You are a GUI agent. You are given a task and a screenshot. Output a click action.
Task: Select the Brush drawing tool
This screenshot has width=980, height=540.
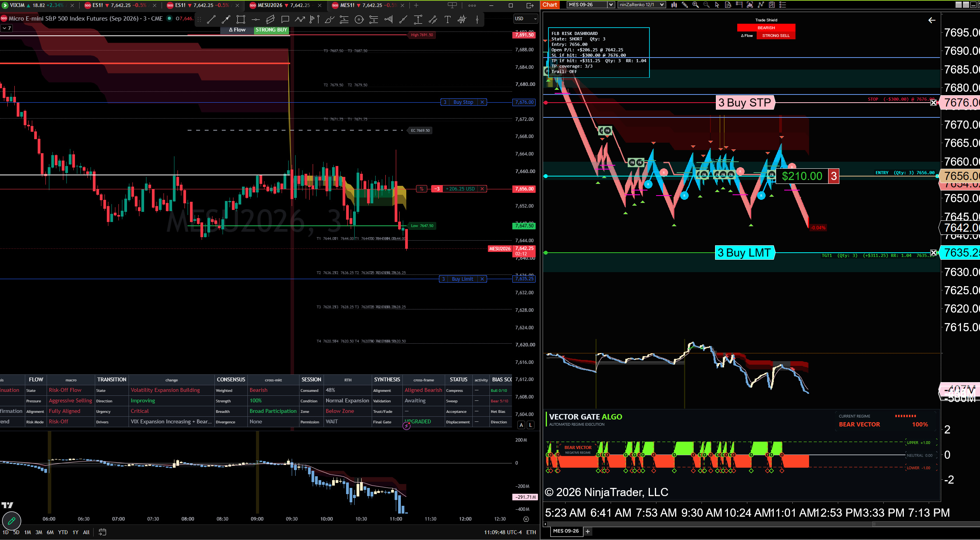pyautogui.click(x=329, y=19)
